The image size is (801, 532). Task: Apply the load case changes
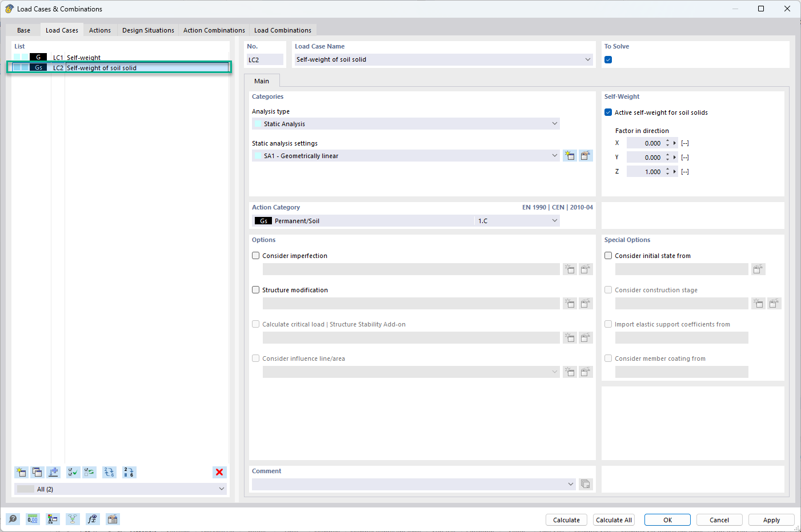point(771,520)
